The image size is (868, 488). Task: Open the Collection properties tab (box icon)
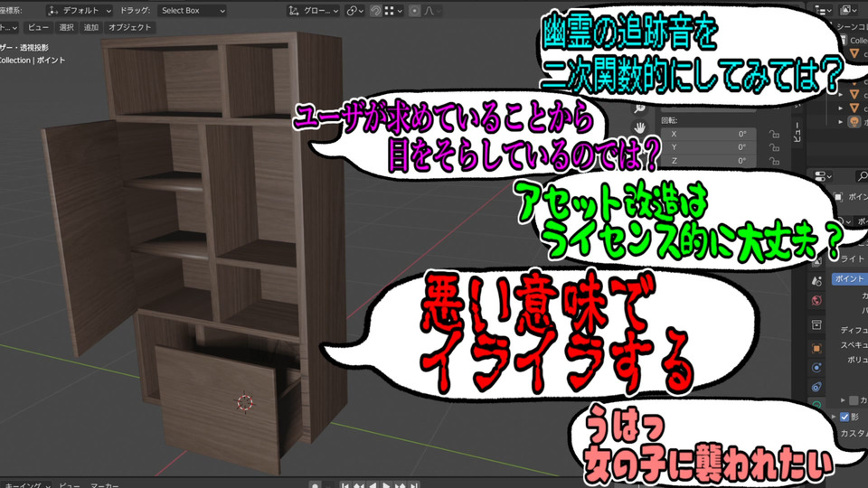click(816, 324)
